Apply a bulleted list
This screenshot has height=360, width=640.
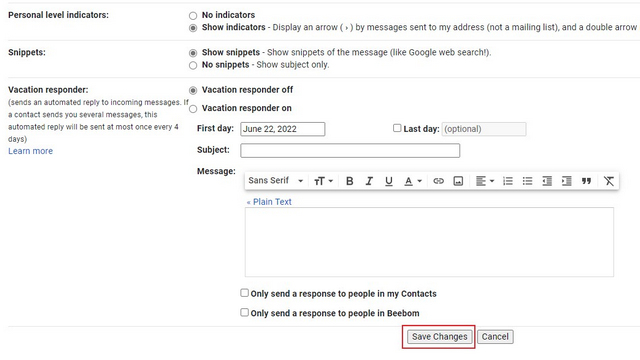527,181
